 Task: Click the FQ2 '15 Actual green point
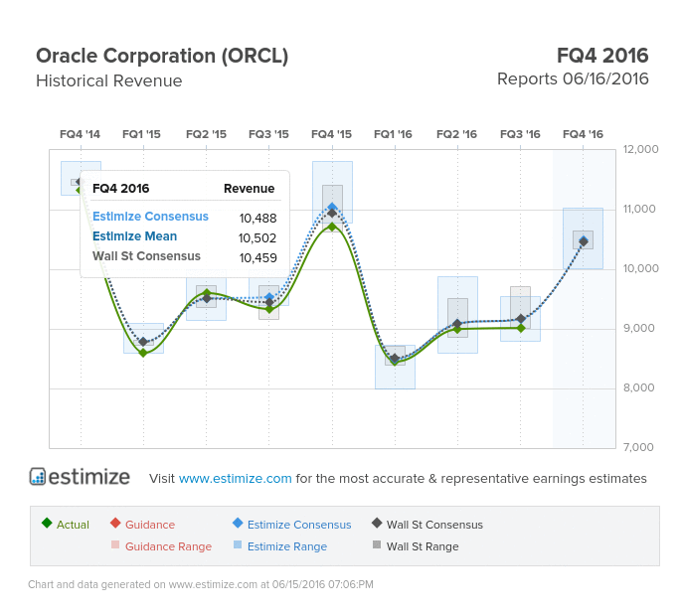(x=207, y=293)
